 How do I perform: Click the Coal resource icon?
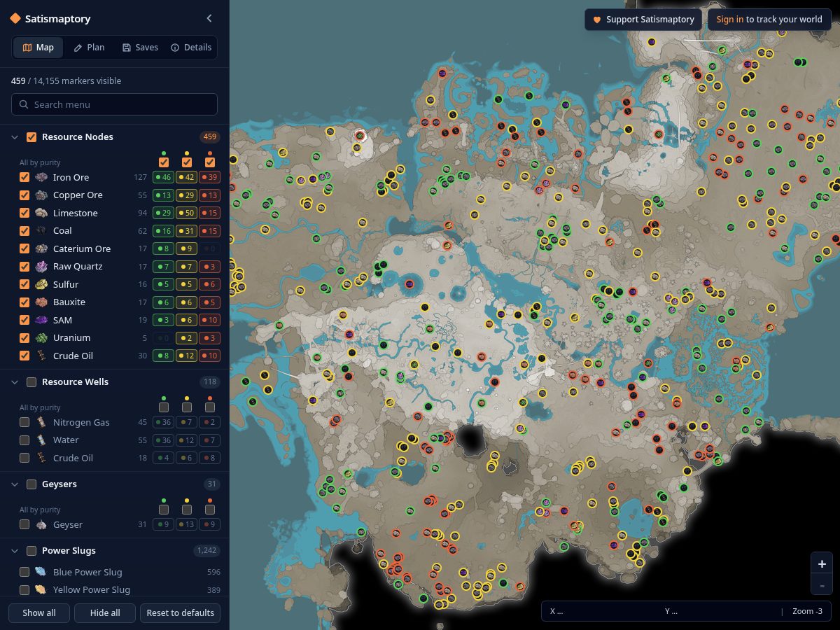coord(41,231)
